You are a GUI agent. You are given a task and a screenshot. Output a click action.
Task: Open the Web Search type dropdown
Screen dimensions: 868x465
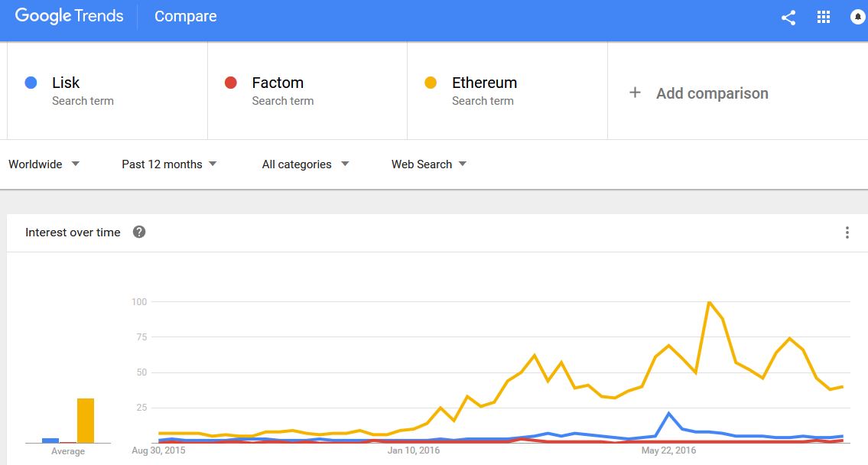coord(429,164)
